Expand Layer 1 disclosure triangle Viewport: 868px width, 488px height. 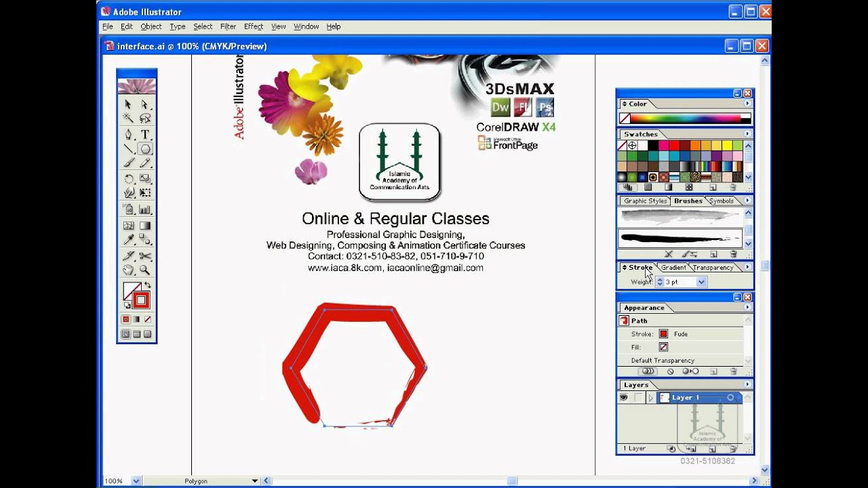tap(650, 398)
